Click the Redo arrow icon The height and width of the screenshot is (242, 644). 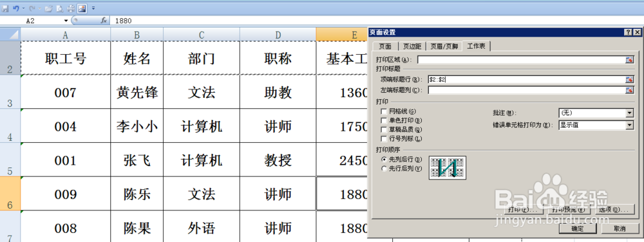32,8
